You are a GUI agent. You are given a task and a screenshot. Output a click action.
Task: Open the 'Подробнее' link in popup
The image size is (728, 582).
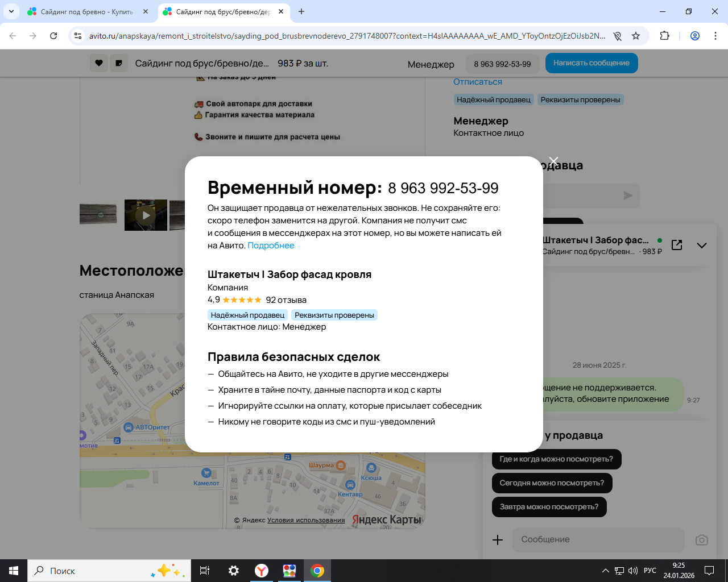pyautogui.click(x=271, y=246)
